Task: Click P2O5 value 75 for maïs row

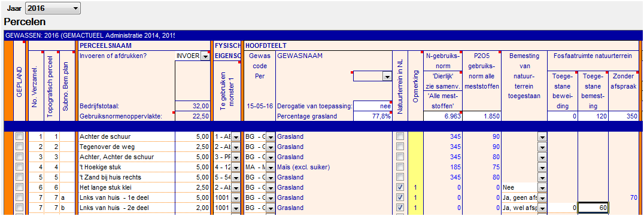Action: point(481,167)
